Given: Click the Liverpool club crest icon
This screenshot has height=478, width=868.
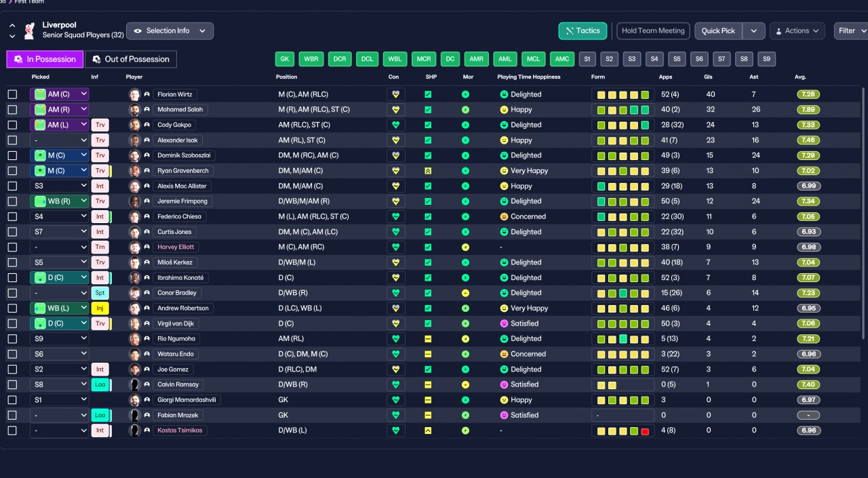Looking at the screenshot, I should click(x=29, y=31).
